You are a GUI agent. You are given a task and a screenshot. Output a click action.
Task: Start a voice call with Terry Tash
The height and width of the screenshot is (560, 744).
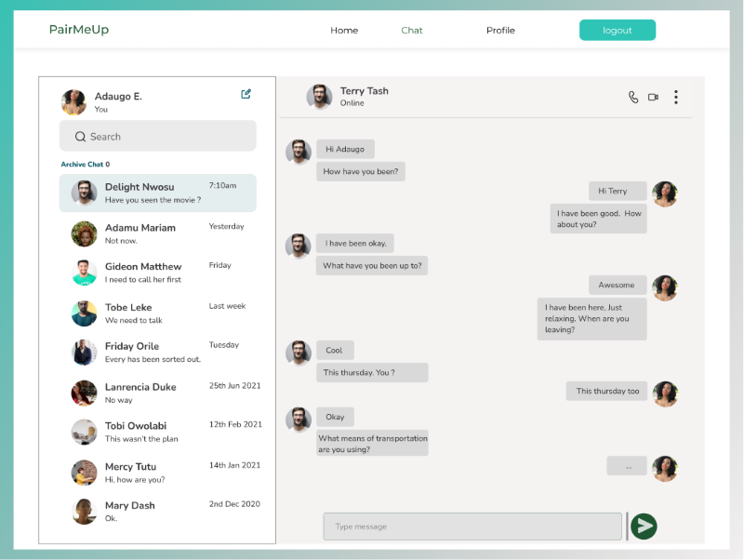[633, 98]
